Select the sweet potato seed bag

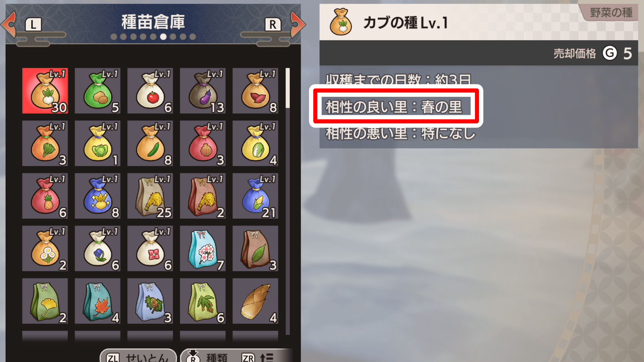pyautogui.click(x=255, y=91)
